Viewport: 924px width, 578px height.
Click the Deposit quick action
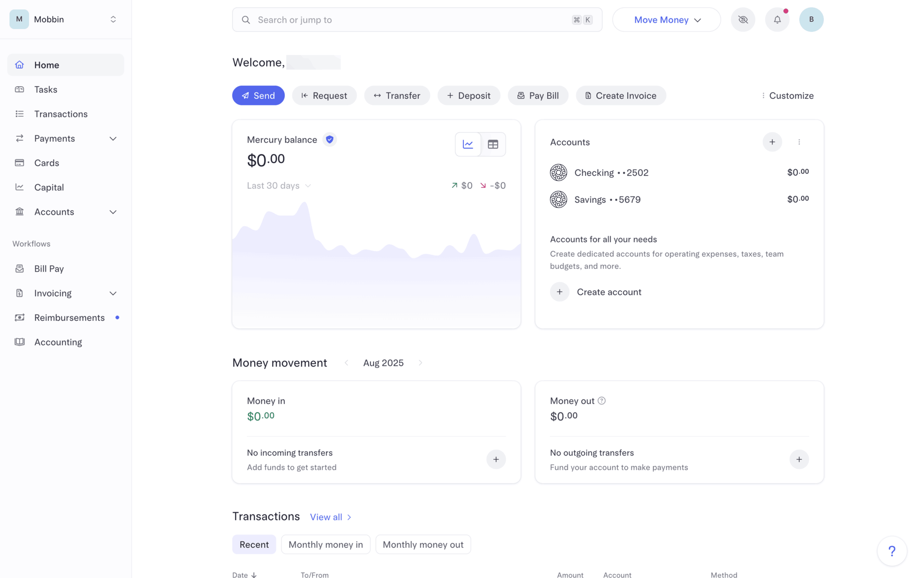click(469, 95)
